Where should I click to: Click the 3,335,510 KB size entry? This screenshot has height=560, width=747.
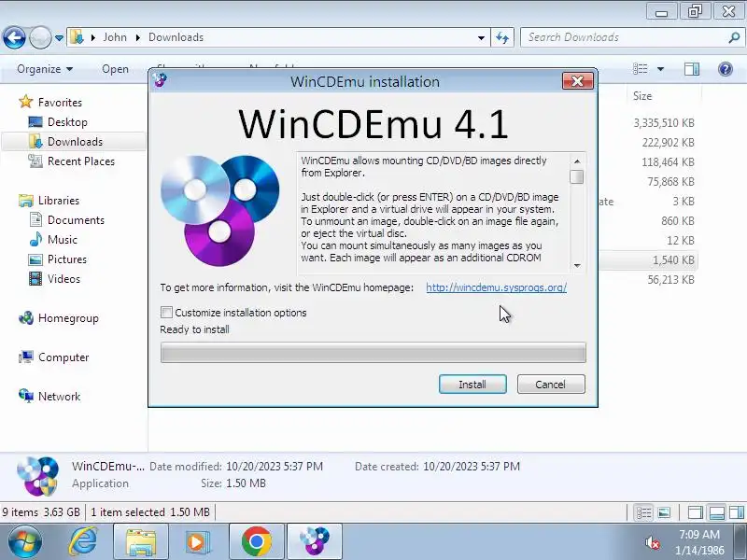(x=664, y=123)
